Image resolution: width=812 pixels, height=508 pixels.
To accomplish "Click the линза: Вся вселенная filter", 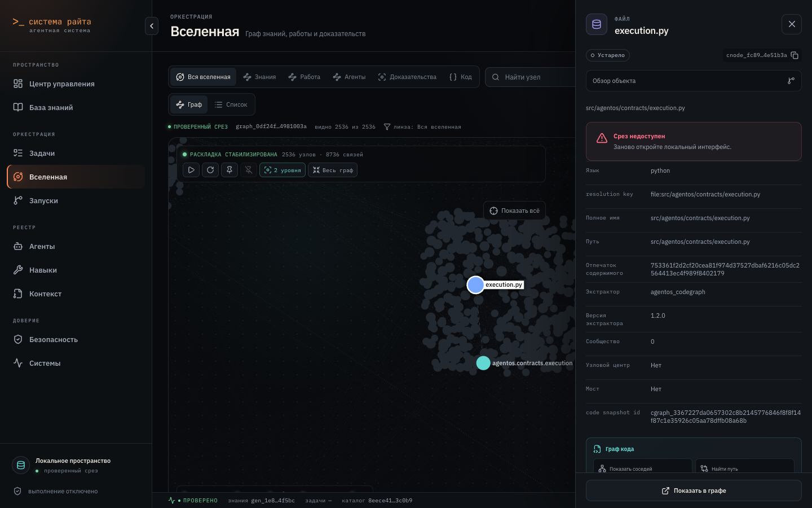I will tap(422, 127).
